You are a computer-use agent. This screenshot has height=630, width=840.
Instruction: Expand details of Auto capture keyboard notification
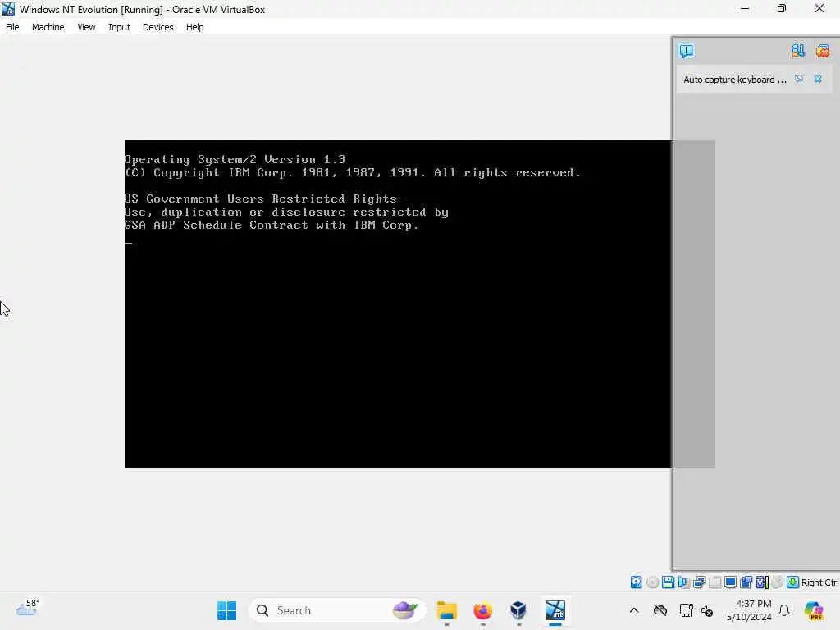(799, 80)
